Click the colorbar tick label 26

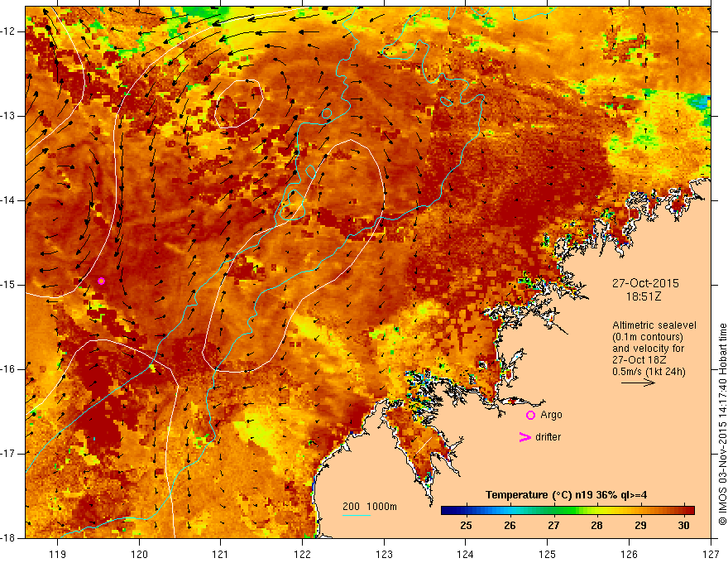click(x=510, y=526)
